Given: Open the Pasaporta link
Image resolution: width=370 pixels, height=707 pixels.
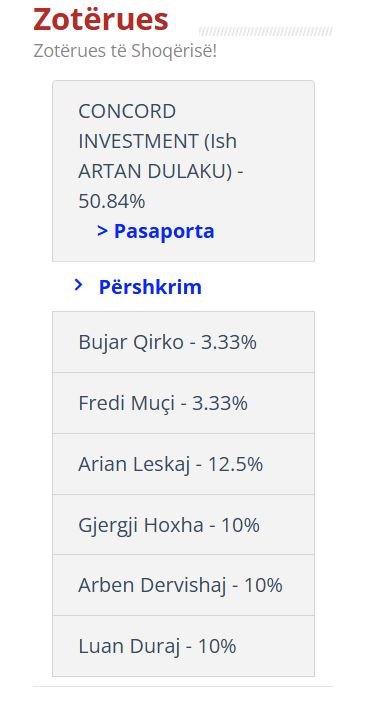Looking at the screenshot, I should coord(164,231).
